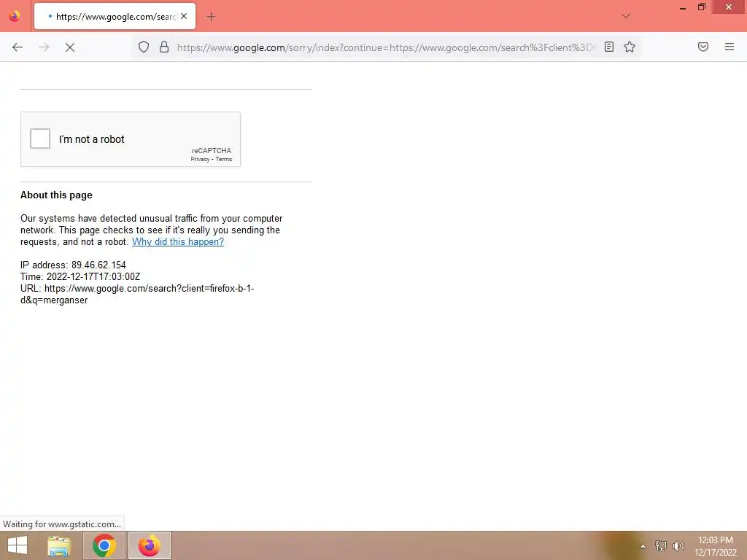Open Save to Pocket icon
Image resolution: width=747 pixels, height=560 pixels.
pos(703,47)
